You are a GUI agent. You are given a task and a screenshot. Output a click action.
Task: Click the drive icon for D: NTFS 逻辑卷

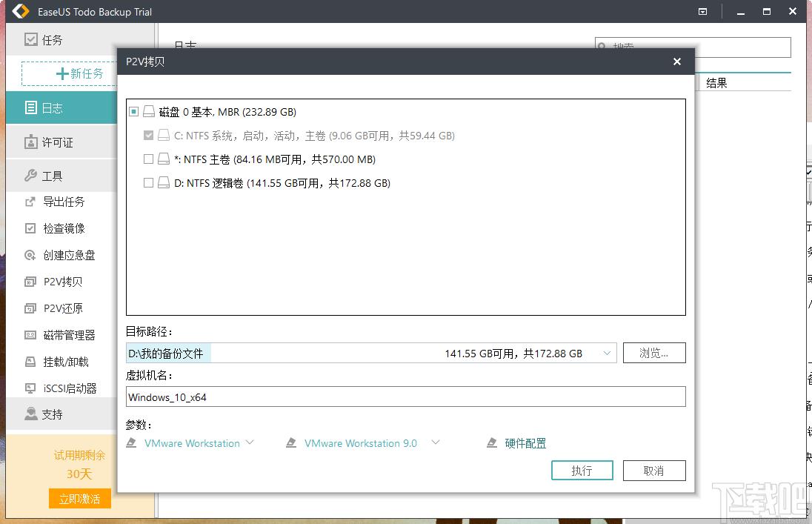pyautogui.click(x=164, y=183)
